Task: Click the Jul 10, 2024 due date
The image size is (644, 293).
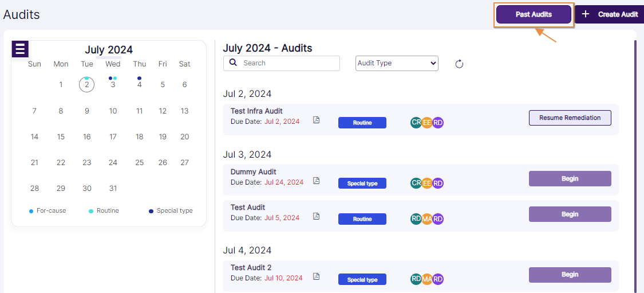Action: point(283,278)
